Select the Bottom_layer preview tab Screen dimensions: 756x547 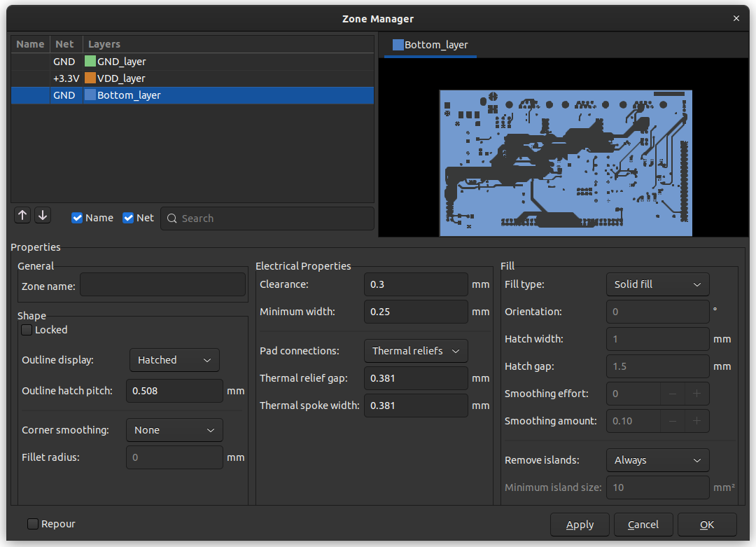(x=430, y=45)
